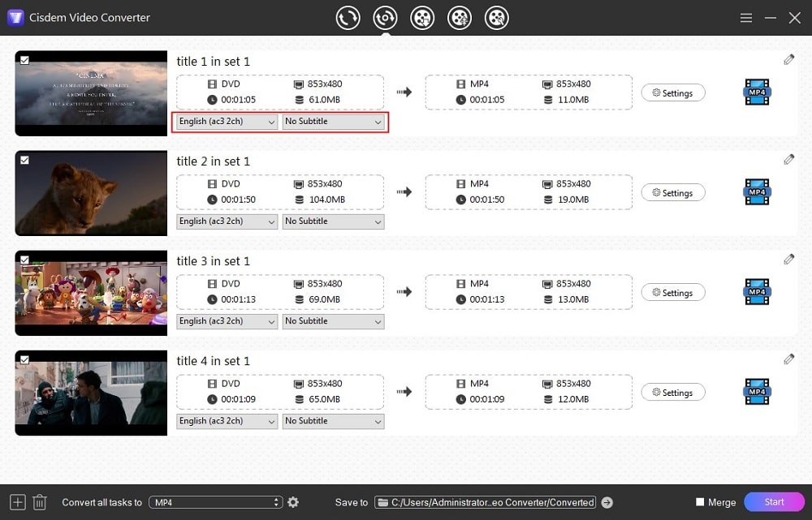Click the Settings button for title 4
The image size is (812, 520).
click(x=672, y=393)
